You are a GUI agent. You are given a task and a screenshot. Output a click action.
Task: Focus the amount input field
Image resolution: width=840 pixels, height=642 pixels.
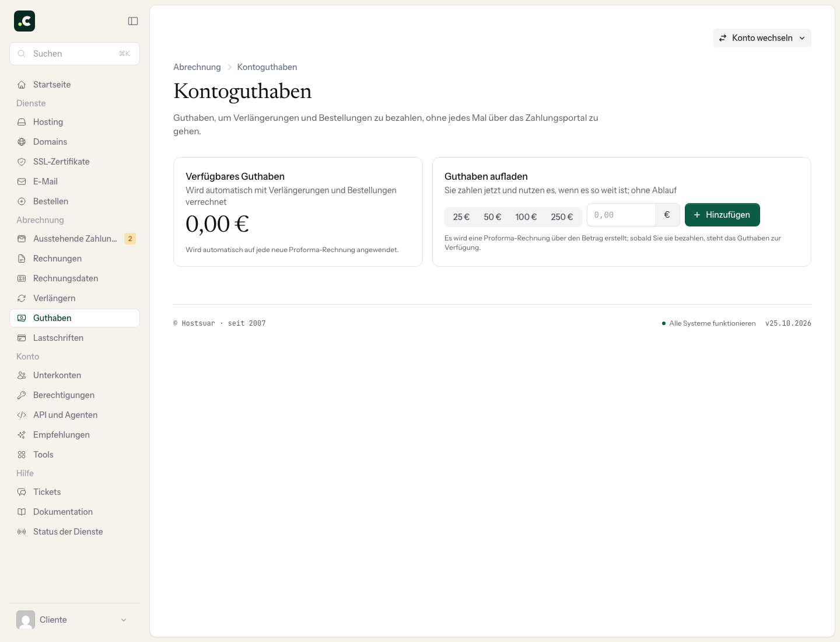(621, 215)
